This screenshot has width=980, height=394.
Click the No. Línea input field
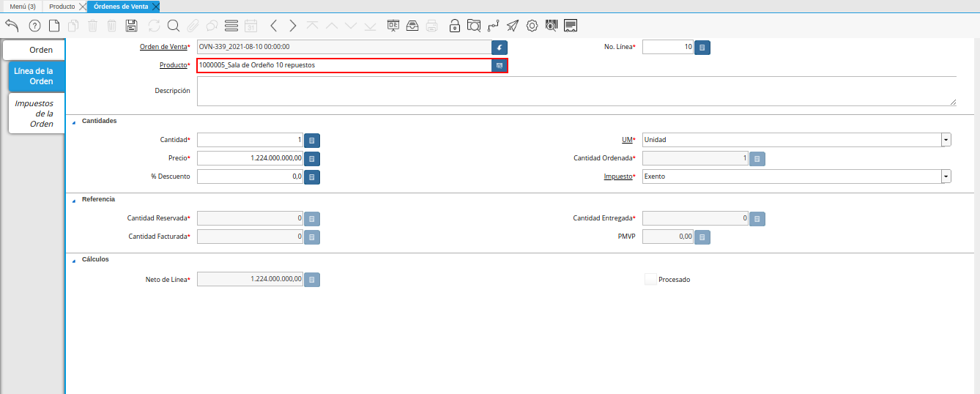667,48
